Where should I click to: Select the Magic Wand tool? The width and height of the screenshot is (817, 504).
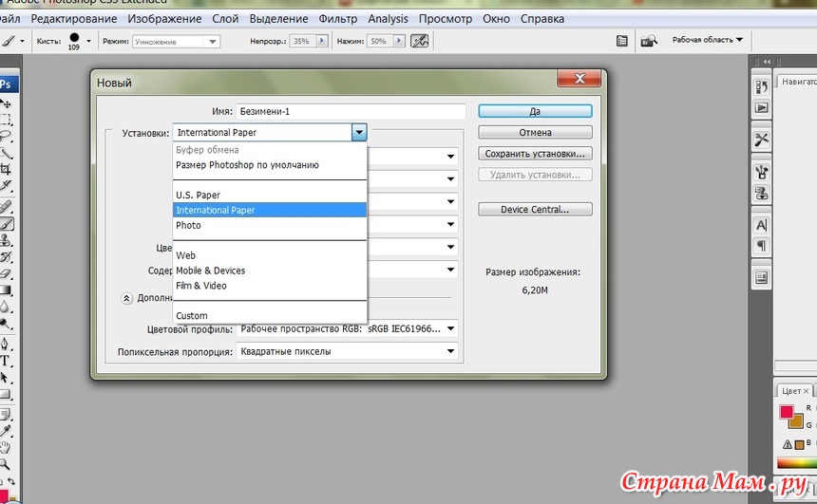click(x=6, y=153)
